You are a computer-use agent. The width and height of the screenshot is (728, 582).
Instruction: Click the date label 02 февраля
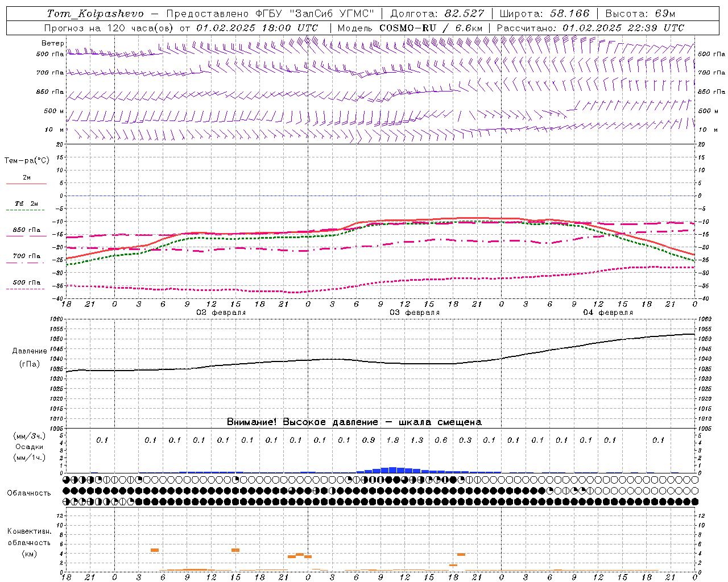tap(221, 313)
